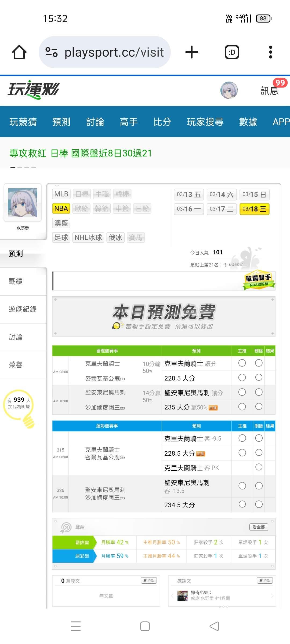The image size is (290, 644).
Task: Select 刪除 for 235 大分 row
Action: tap(259, 407)
